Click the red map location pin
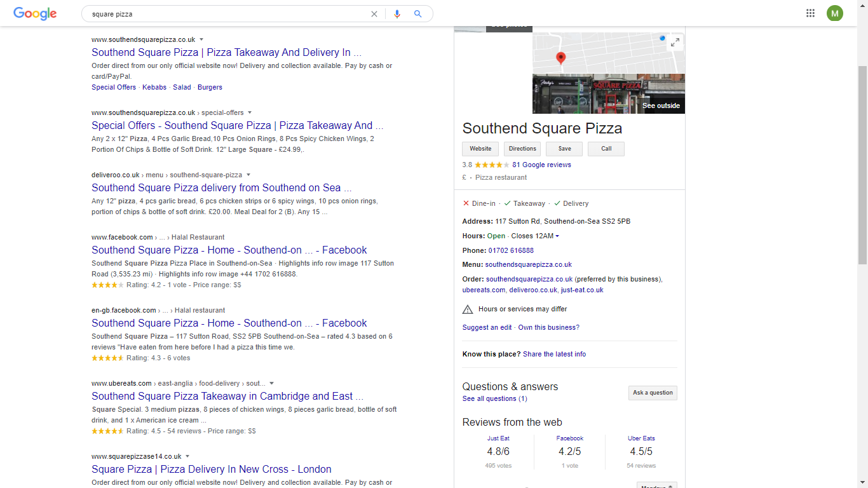 [x=560, y=59]
